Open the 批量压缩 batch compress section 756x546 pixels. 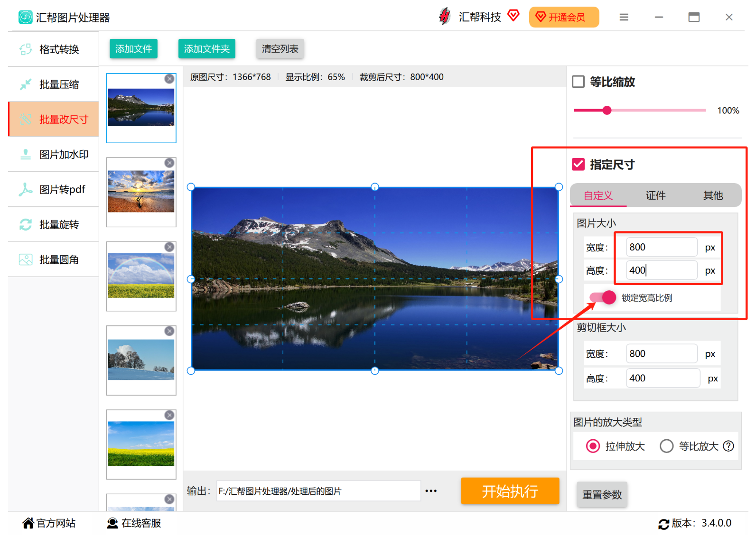54,84
